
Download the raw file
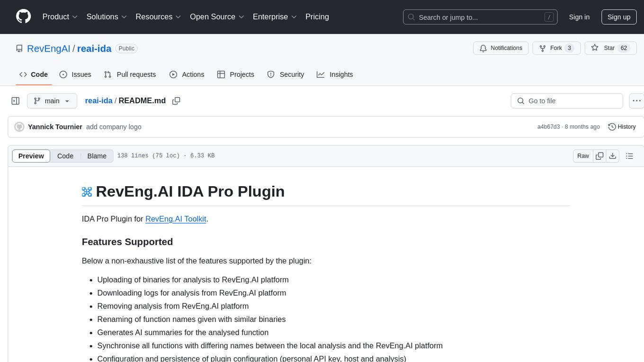pyautogui.click(x=612, y=156)
